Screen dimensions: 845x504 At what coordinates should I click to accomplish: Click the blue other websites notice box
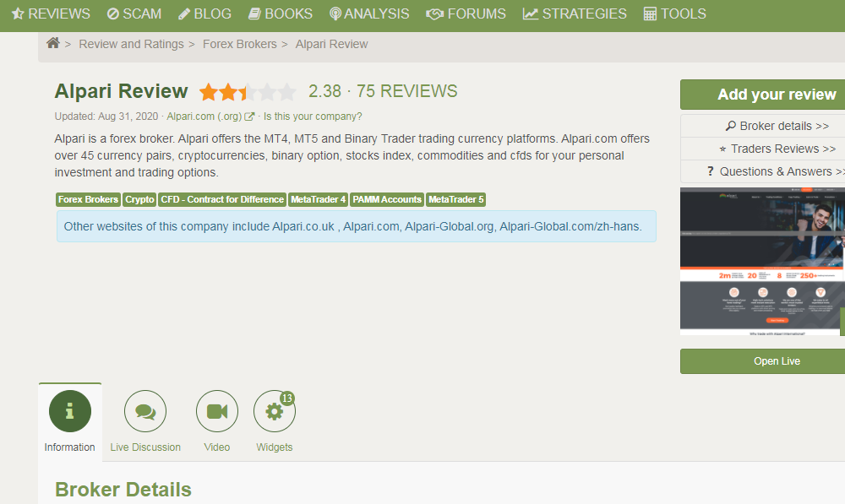tap(357, 226)
